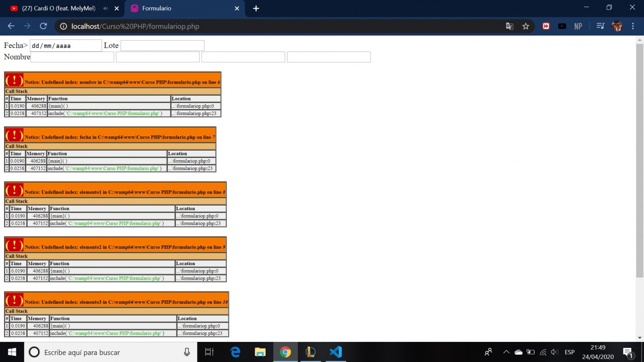Click scroll up arrow on page scrollbar

point(640,39)
